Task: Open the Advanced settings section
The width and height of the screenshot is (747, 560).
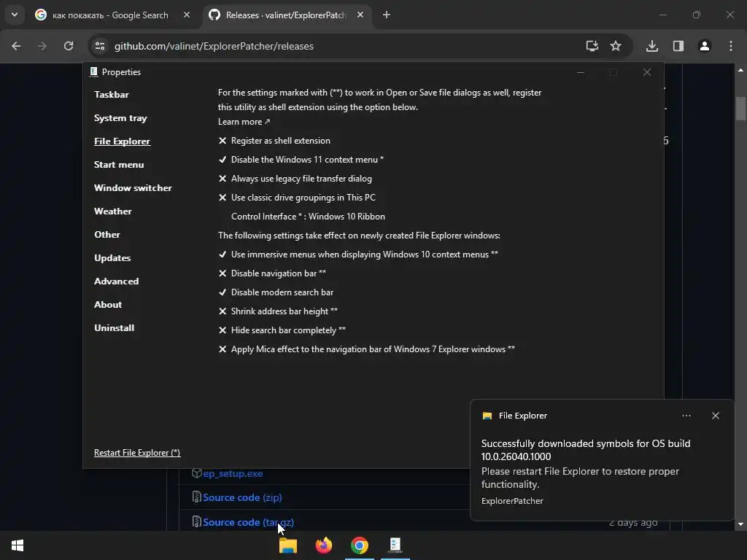Action: click(116, 281)
